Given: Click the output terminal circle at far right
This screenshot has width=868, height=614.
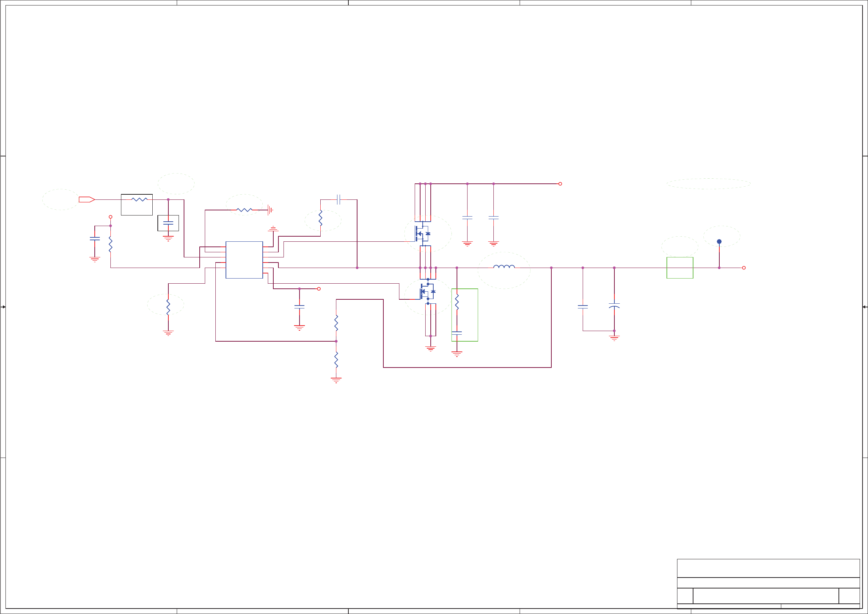Looking at the screenshot, I should click(x=744, y=268).
